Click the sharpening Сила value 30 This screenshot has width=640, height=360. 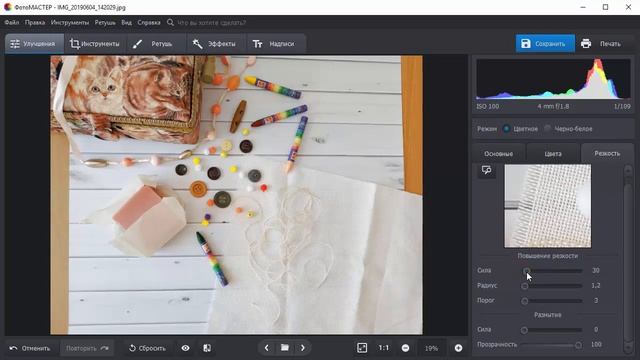(596, 271)
